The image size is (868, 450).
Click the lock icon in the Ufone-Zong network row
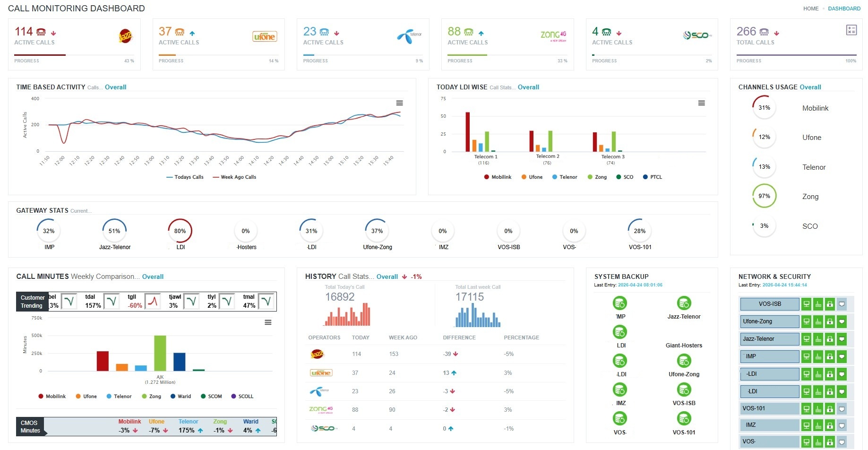830,322
